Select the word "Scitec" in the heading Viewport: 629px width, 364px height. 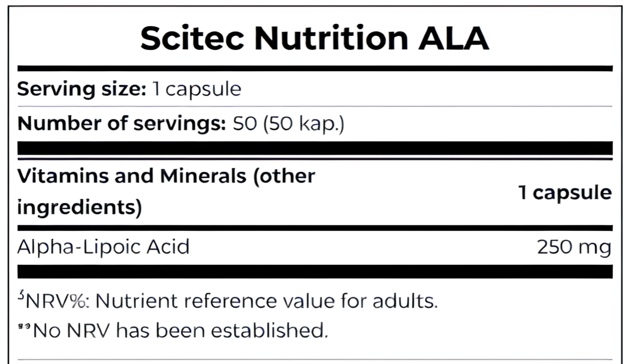pos(192,38)
